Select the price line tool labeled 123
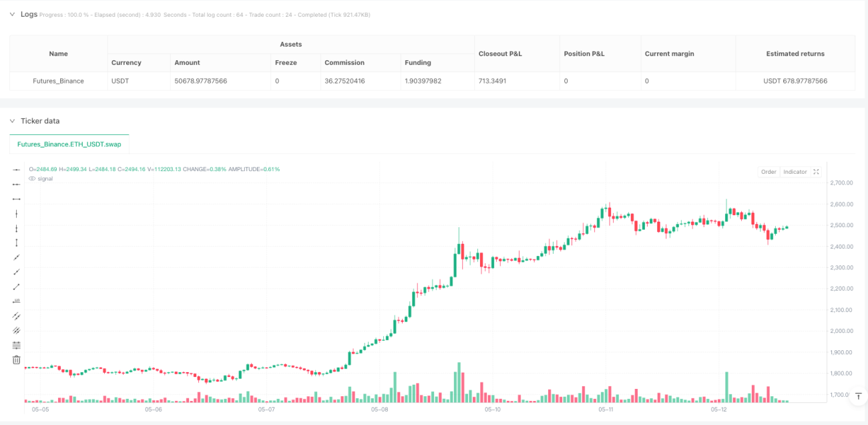The image size is (868, 425). tap(17, 301)
